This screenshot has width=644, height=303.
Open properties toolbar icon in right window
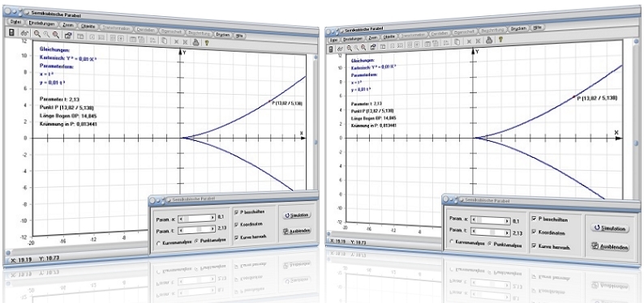pos(373,46)
